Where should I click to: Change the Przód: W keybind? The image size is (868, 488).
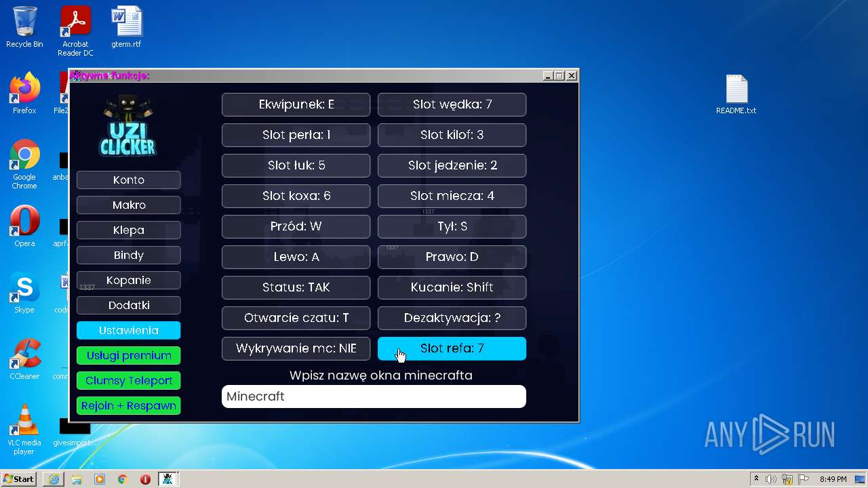click(296, 226)
